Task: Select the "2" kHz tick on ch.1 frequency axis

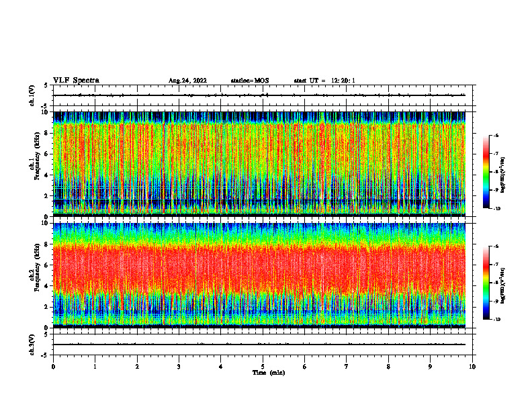Action: point(46,196)
